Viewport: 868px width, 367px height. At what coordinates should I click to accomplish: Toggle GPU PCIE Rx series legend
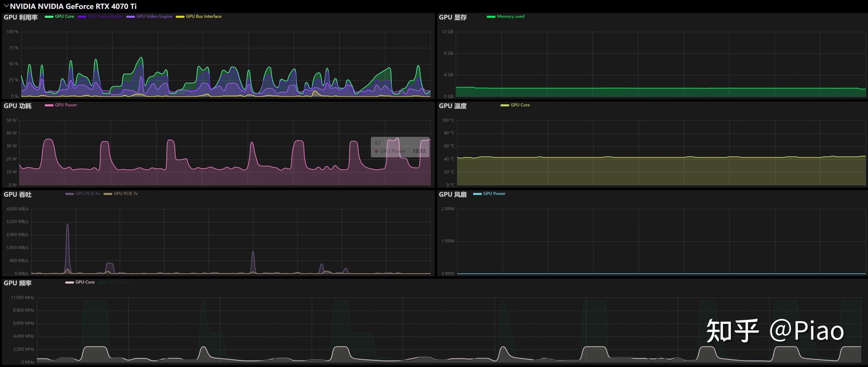83,194
